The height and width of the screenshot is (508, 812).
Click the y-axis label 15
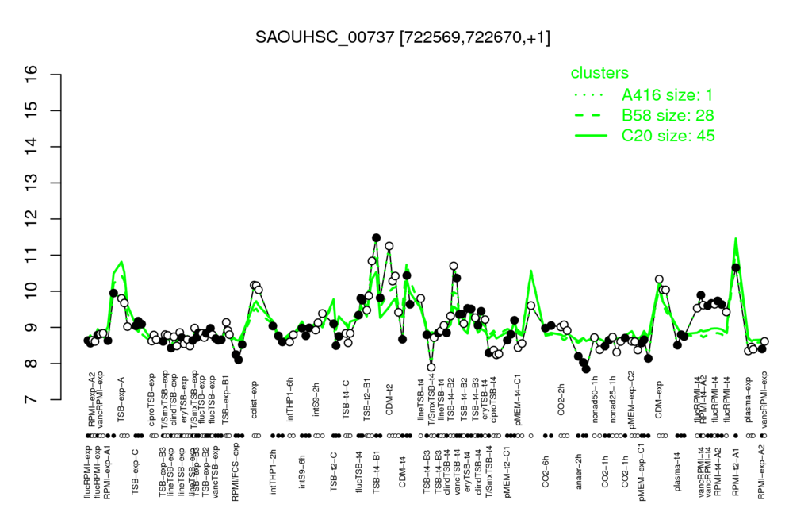(x=32, y=110)
